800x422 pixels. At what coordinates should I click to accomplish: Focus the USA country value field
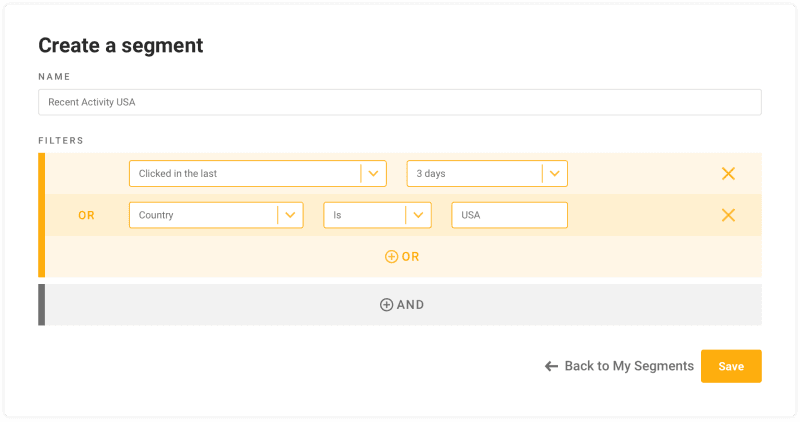pos(509,215)
